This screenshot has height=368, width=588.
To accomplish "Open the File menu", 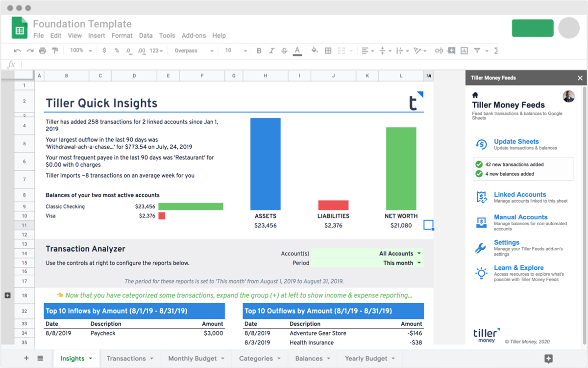I will [39, 35].
